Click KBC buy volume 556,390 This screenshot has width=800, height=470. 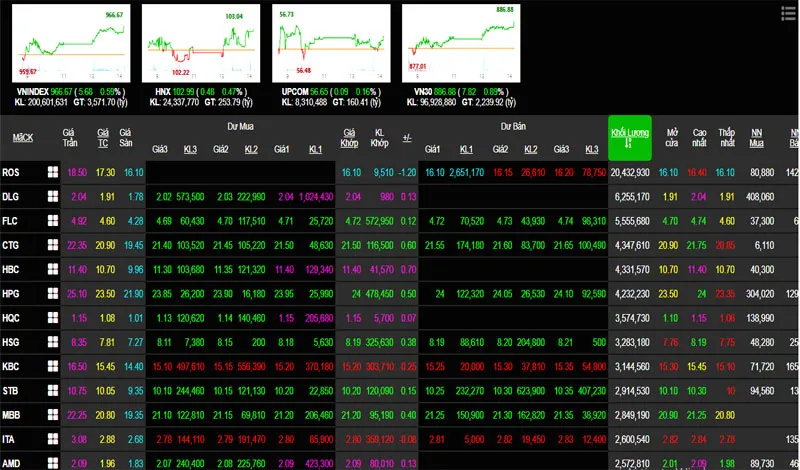click(x=251, y=366)
